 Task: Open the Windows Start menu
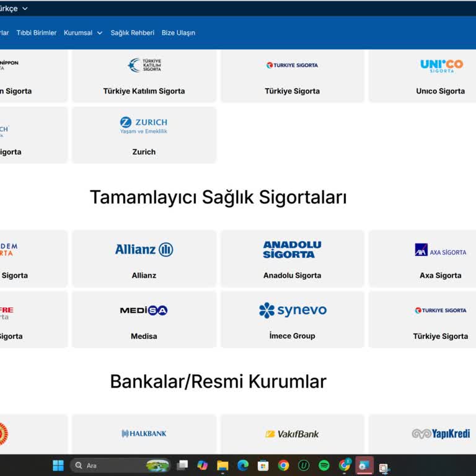coord(58,465)
